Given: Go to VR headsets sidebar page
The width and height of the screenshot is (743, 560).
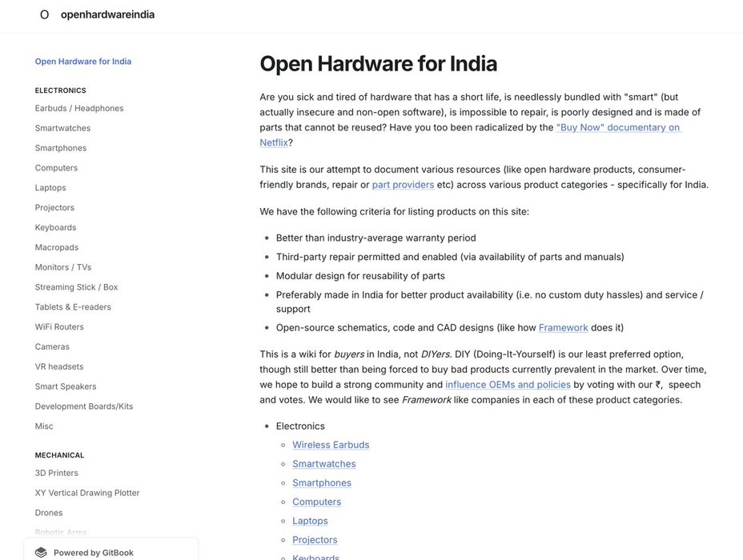Looking at the screenshot, I should click(x=59, y=367).
